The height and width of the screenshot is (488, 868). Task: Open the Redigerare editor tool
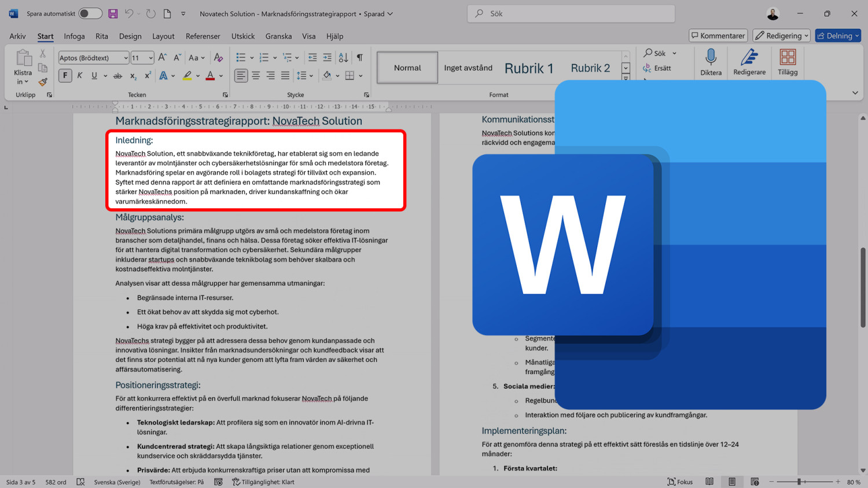[749, 62]
